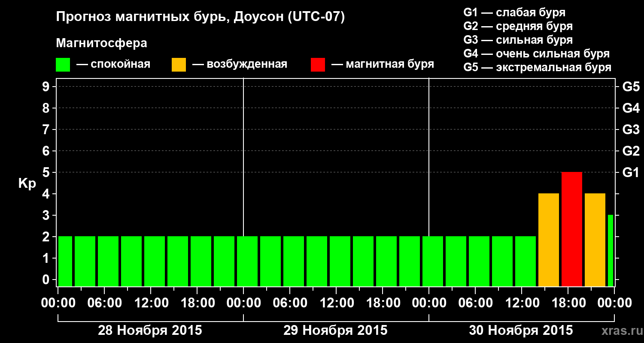644x343 pixels.
Task: Click the 'G3 — сильная буря' legend line
Action: [x=518, y=40]
